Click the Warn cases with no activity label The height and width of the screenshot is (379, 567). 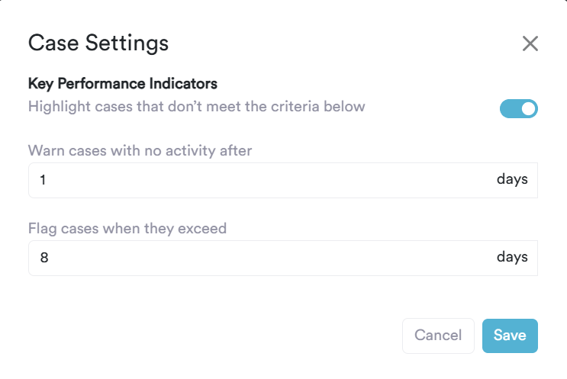pyautogui.click(x=140, y=151)
